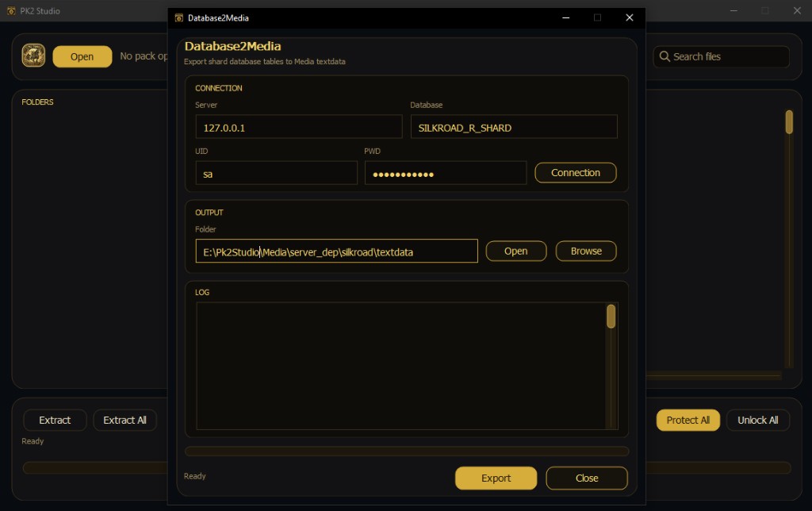This screenshot has height=511, width=812.
Task: Click the PWD password field
Action: point(446,173)
